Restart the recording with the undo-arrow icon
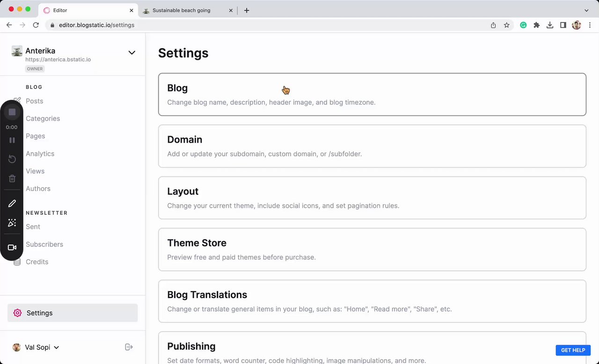The width and height of the screenshot is (599, 364). (12, 160)
